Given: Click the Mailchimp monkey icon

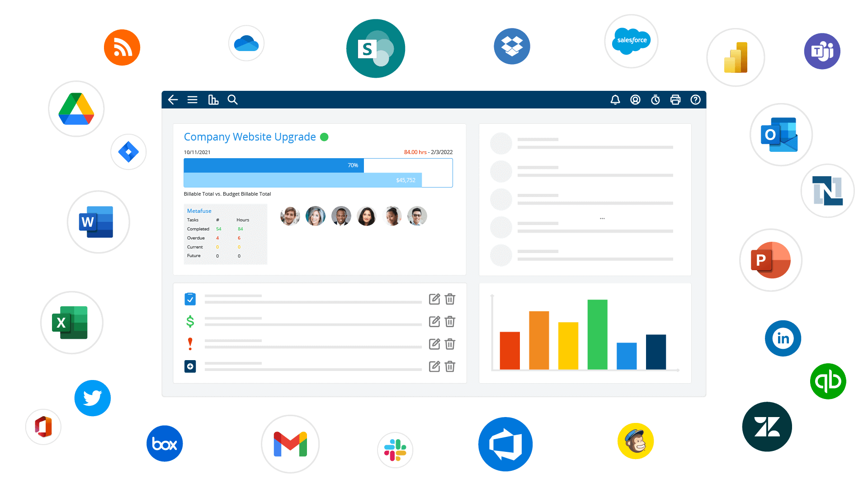Looking at the screenshot, I should coord(636,441).
